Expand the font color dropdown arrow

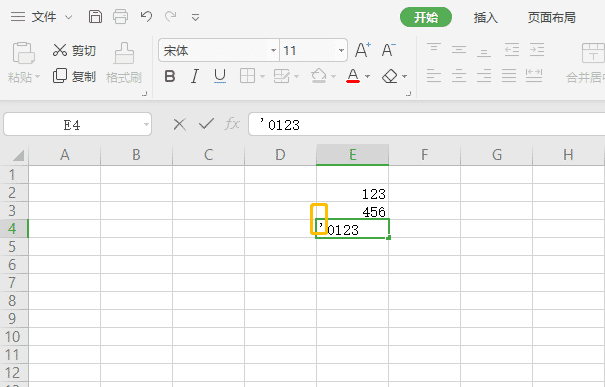coord(367,76)
